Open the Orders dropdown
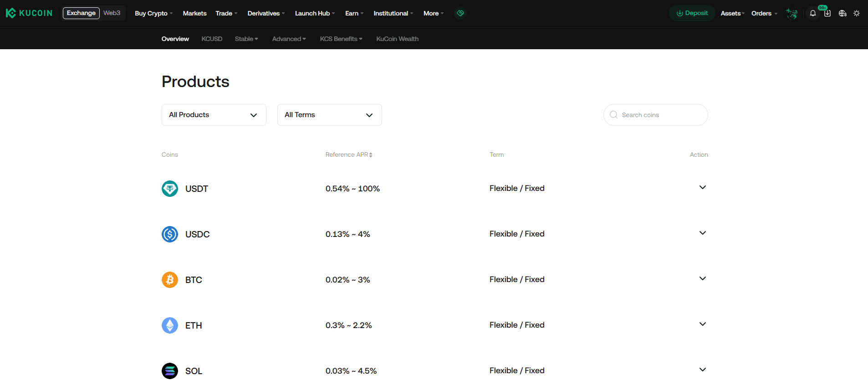The height and width of the screenshot is (391, 868). (764, 13)
